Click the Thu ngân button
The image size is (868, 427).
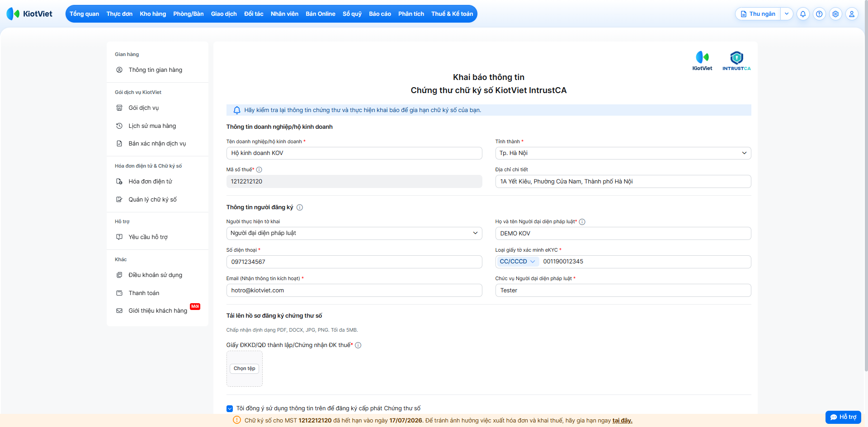tap(758, 14)
